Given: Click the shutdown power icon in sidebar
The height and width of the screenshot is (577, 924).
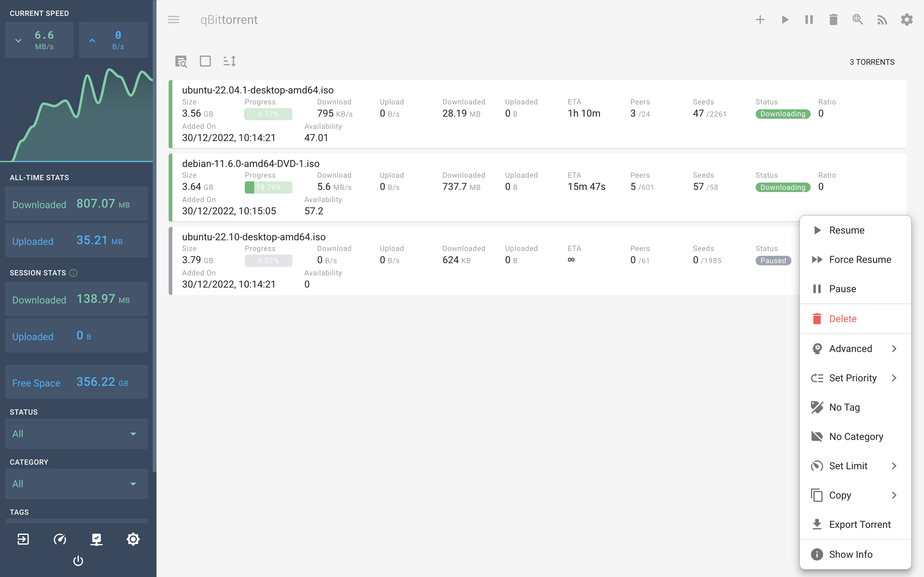Looking at the screenshot, I should (78, 561).
